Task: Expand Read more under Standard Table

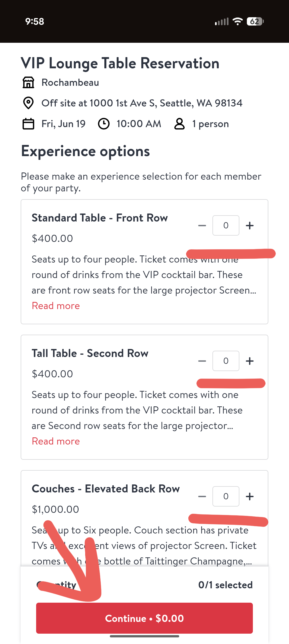Action: point(56,306)
